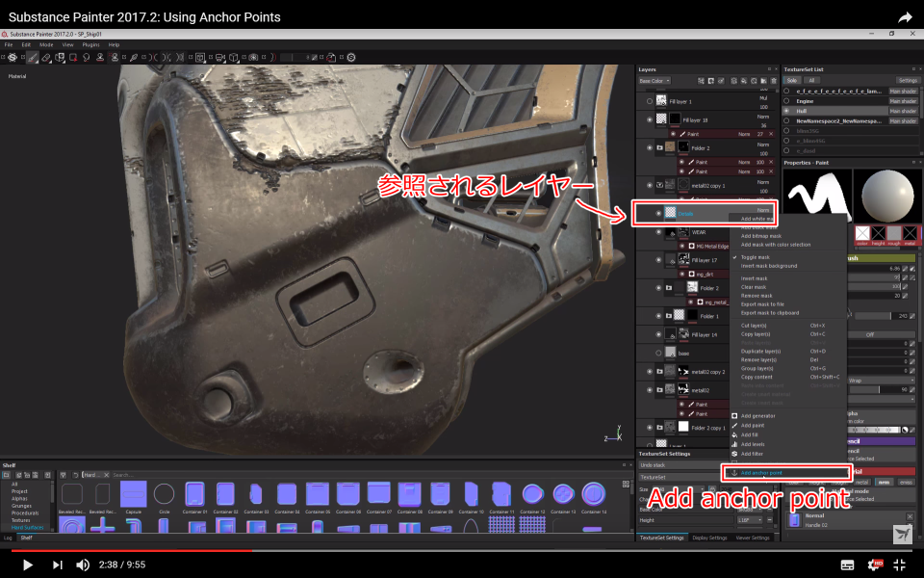Open the L16F height format dropdown
The height and width of the screenshot is (578, 924).
pos(750,520)
